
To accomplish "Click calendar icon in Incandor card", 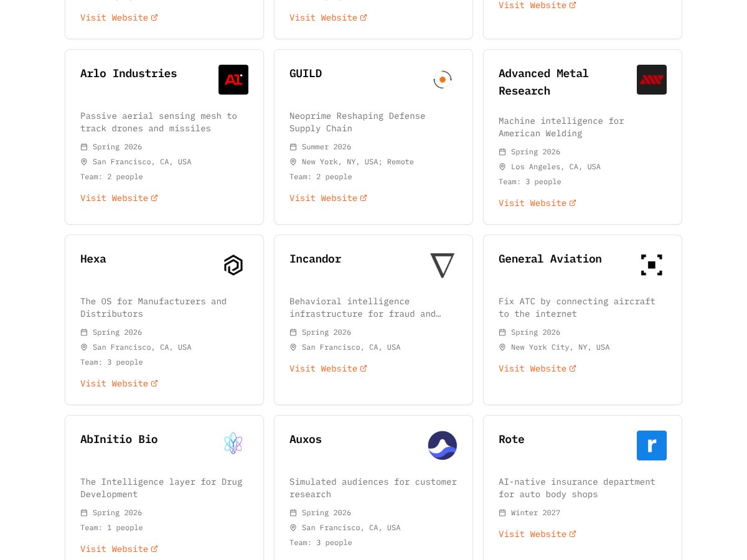I will (293, 332).
